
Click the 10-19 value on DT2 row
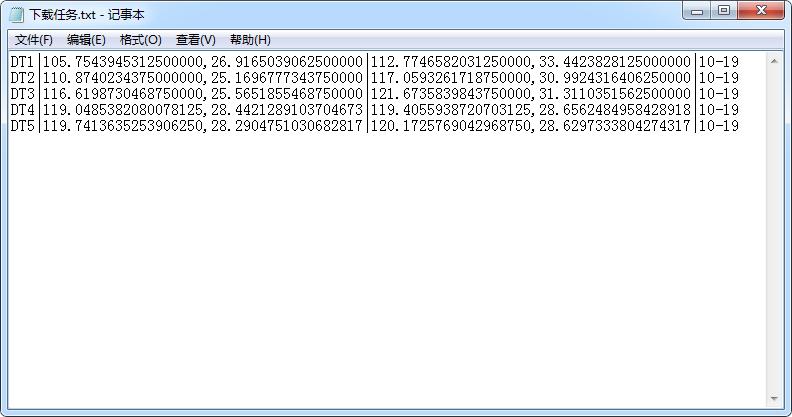(719, 78)
